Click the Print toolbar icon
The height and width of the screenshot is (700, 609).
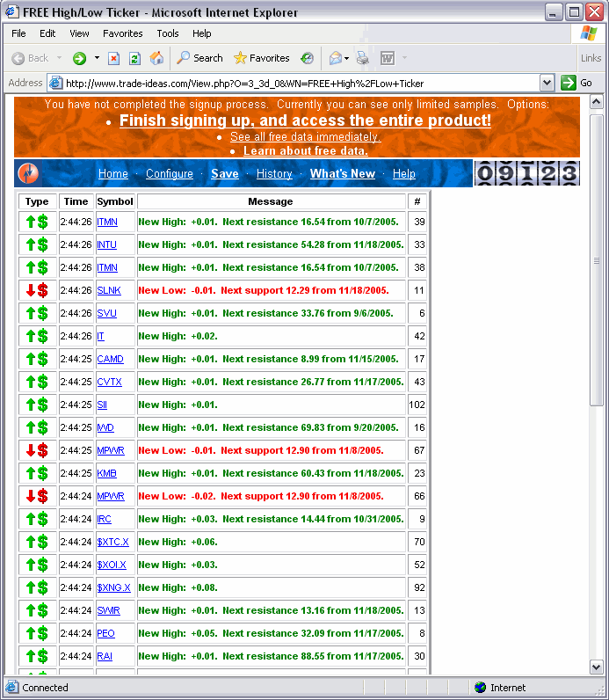coord(362,58)
